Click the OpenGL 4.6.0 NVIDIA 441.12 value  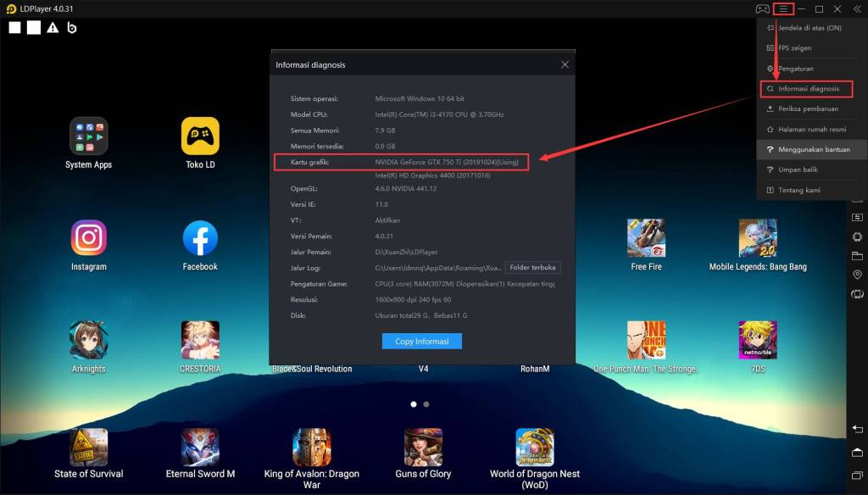406,189
